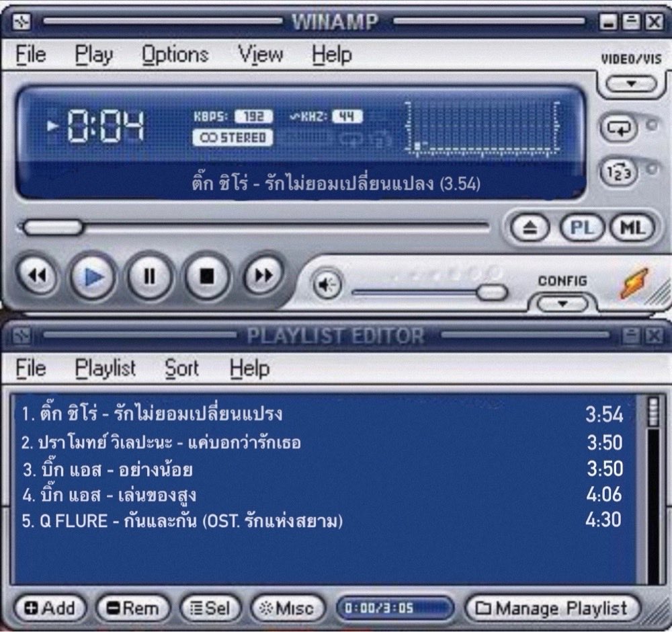The image size is (672, 632).
Task: Click the 0:04 elapsed time display
Action: [106, 126]
